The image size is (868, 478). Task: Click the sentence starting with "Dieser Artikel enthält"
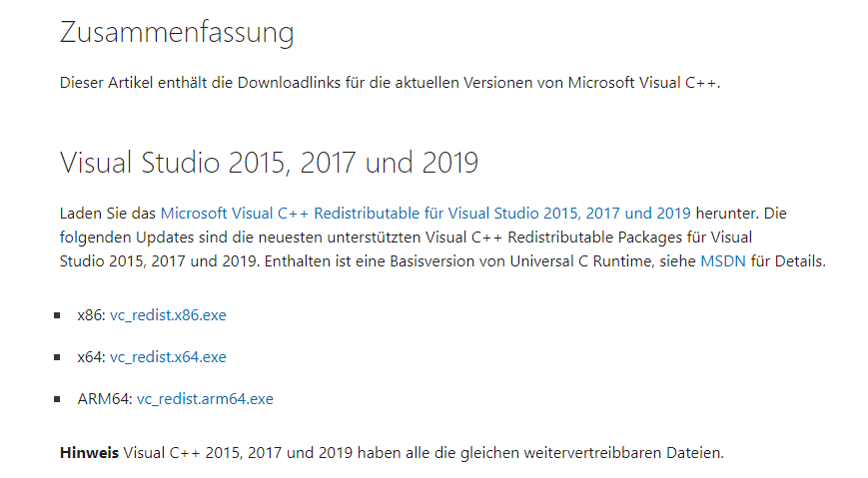pos(391,83)
